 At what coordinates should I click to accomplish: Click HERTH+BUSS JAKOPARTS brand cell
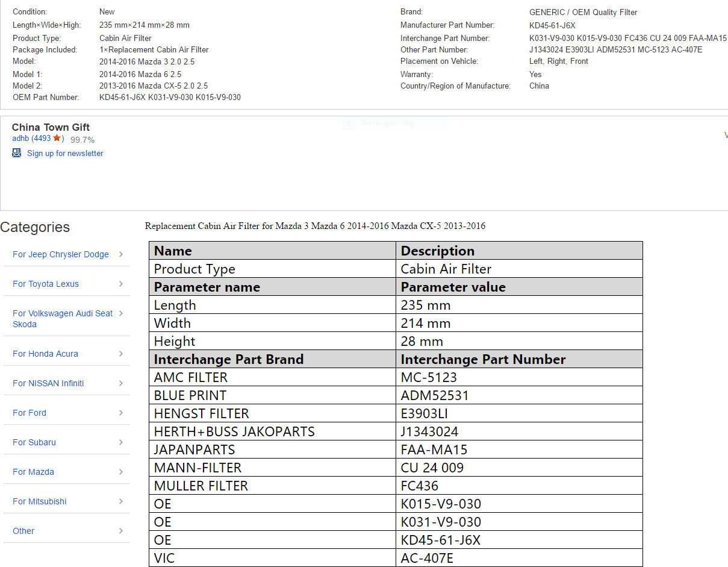coord(272,431)
